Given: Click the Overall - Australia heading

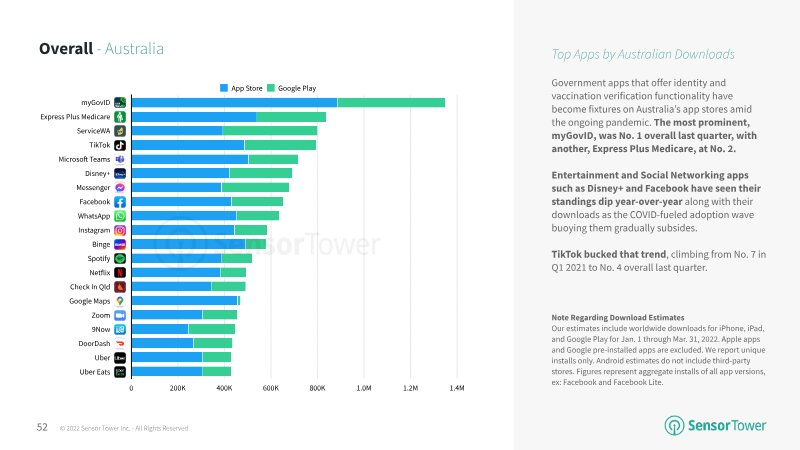Looking at the screenshot, I should (102, 48).
